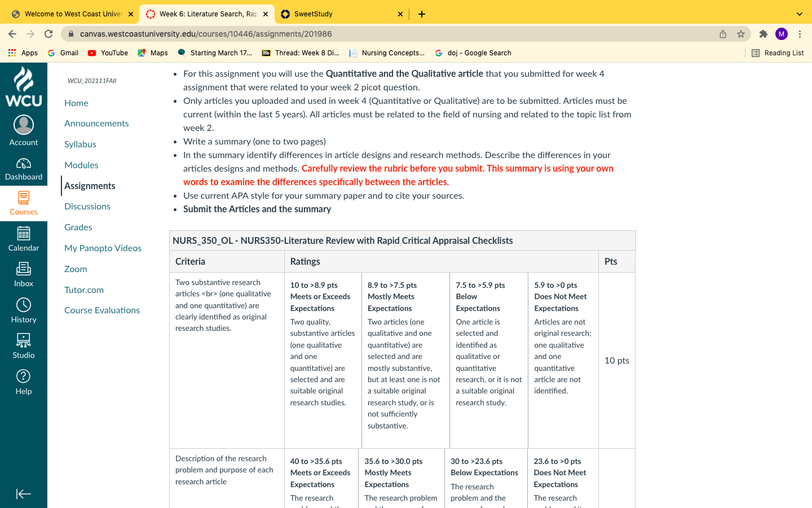
Task: Switch to Welcome to West Coast University tab
Action: click(x=73, y=14)
